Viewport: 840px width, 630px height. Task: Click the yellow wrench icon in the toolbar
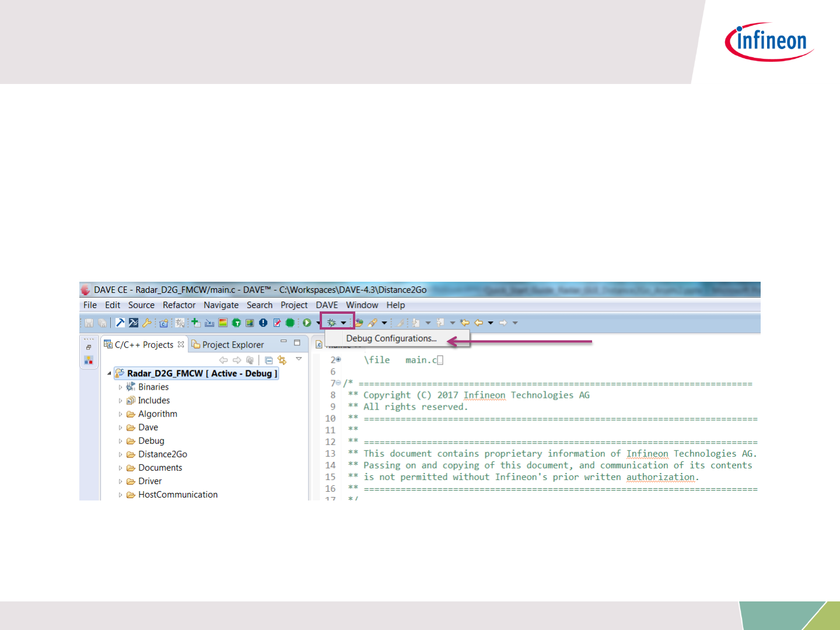pos(147,323)
